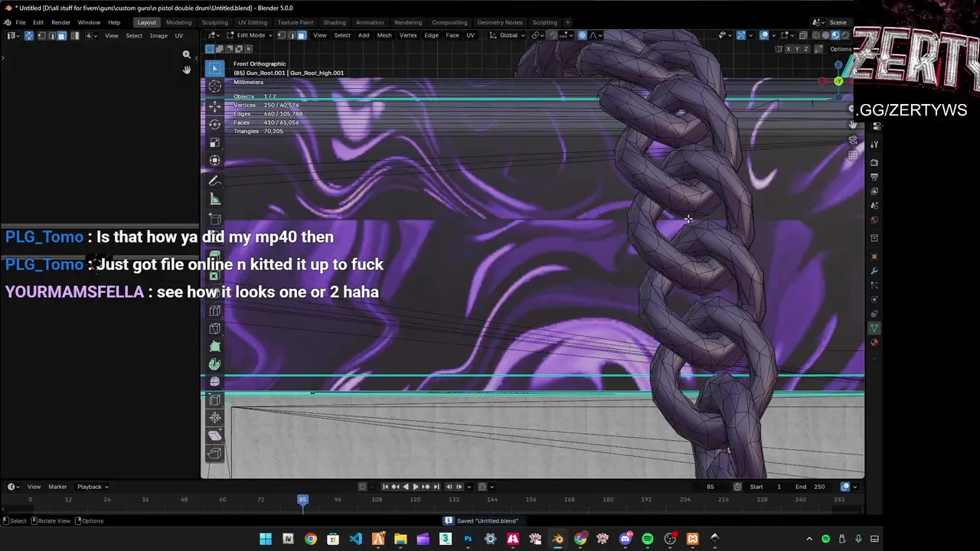
Task: Enable solid viewport shading
Action: [825, 35]
